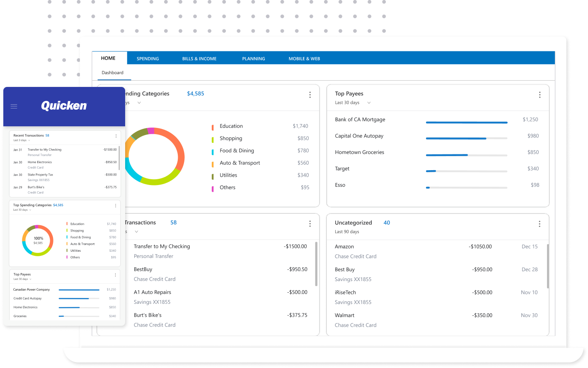The image size is (588, 368).
Task: Open the hamburger menu in the Quicken mobile panel
Action: click(x=14, y=106)
